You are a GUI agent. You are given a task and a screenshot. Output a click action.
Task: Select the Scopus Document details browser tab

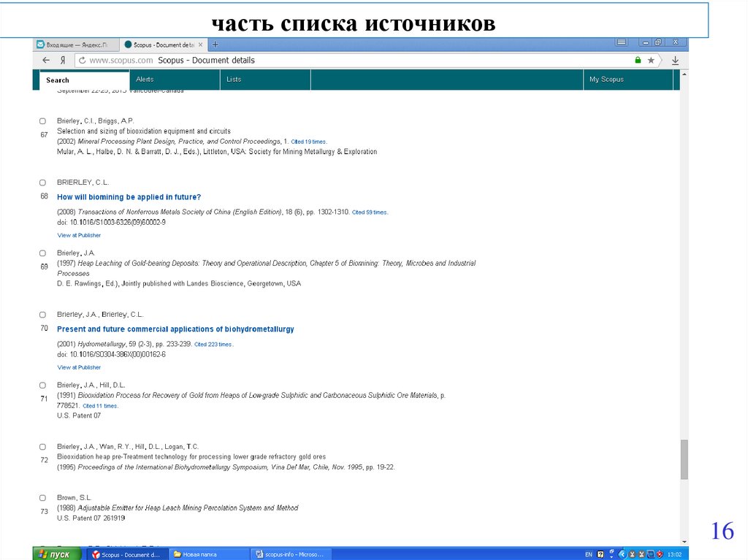coord(163,45)
